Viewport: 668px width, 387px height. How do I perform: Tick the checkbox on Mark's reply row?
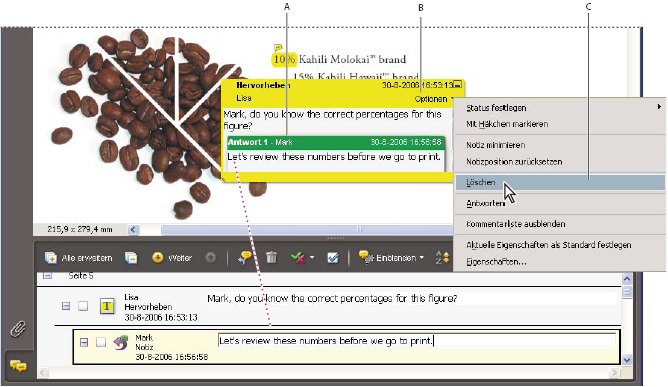click(101, 342)
